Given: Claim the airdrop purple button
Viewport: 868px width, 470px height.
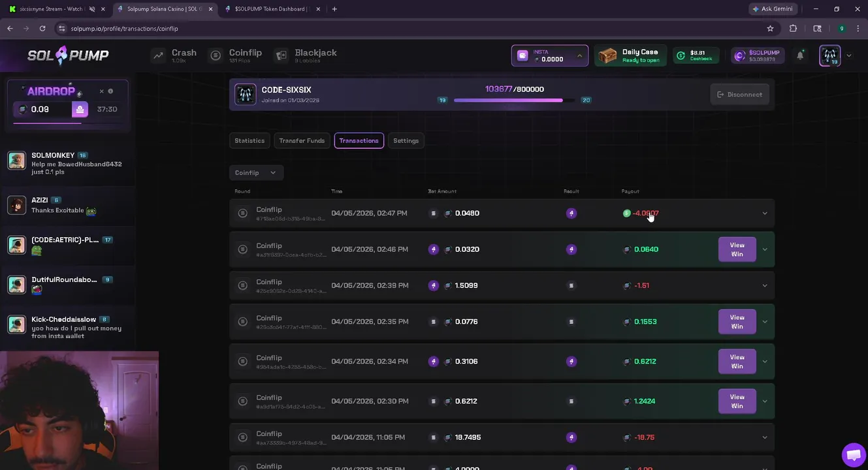Looking at the screenshot, I should coord(80,109).
